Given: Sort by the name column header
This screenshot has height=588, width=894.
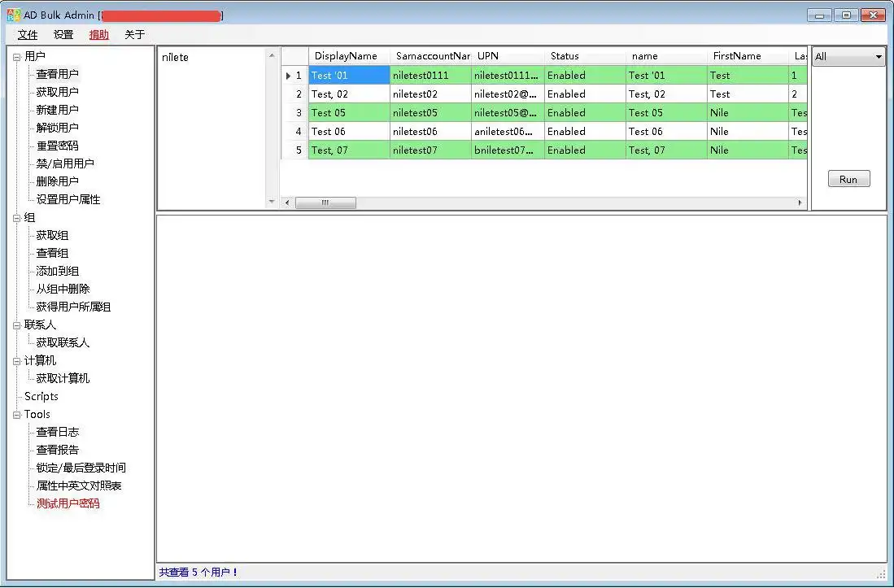Looking at the screenshot, I should tap(666, 56).
